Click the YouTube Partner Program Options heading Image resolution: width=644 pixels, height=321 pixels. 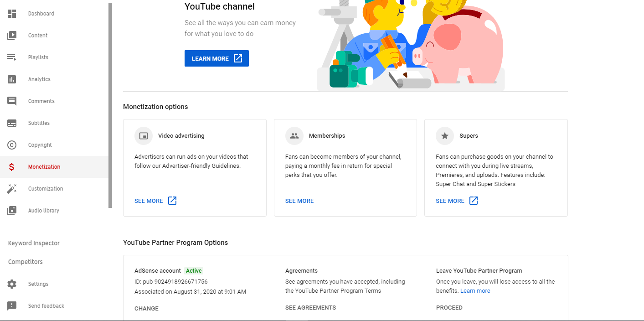click(175, 243)
